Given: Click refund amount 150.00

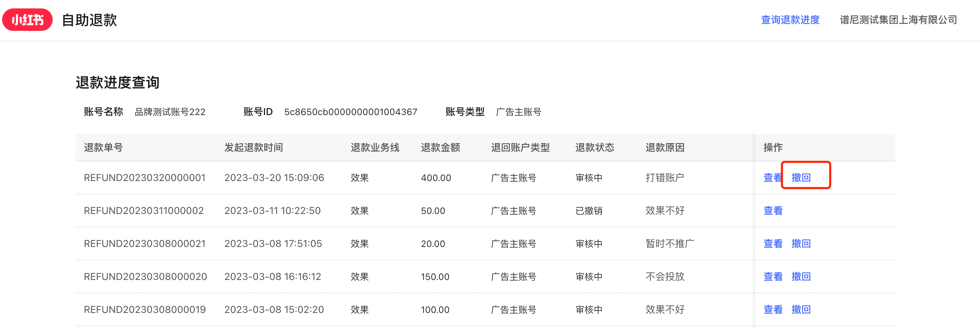Looking at the screenshot, I should (x=435, y=277).
